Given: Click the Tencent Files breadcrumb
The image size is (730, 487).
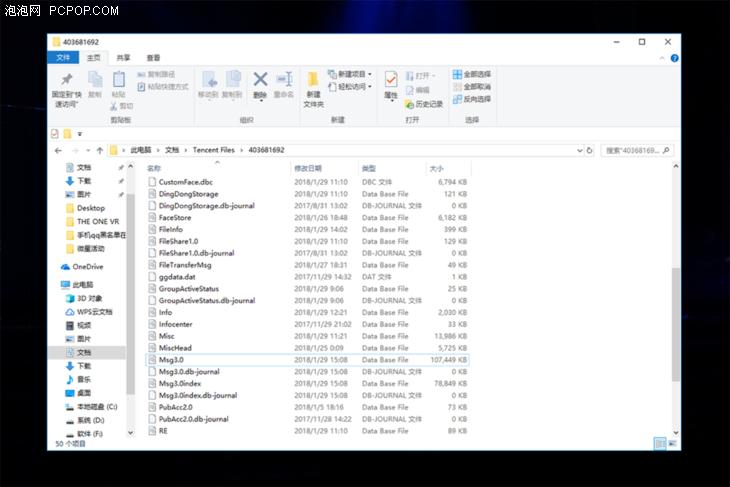Looking at the screenshot, I should (x=214, y=150).
